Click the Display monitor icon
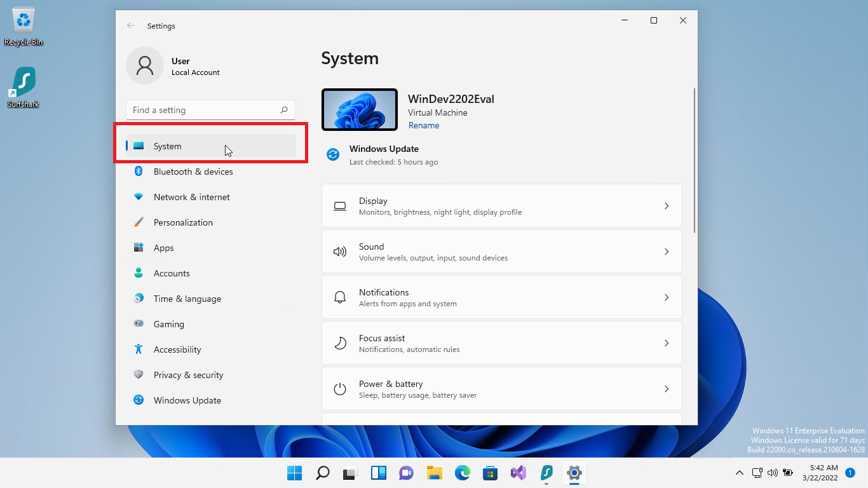Image resolution: width=868 pixels, height=488 pixels. (340, 206)
